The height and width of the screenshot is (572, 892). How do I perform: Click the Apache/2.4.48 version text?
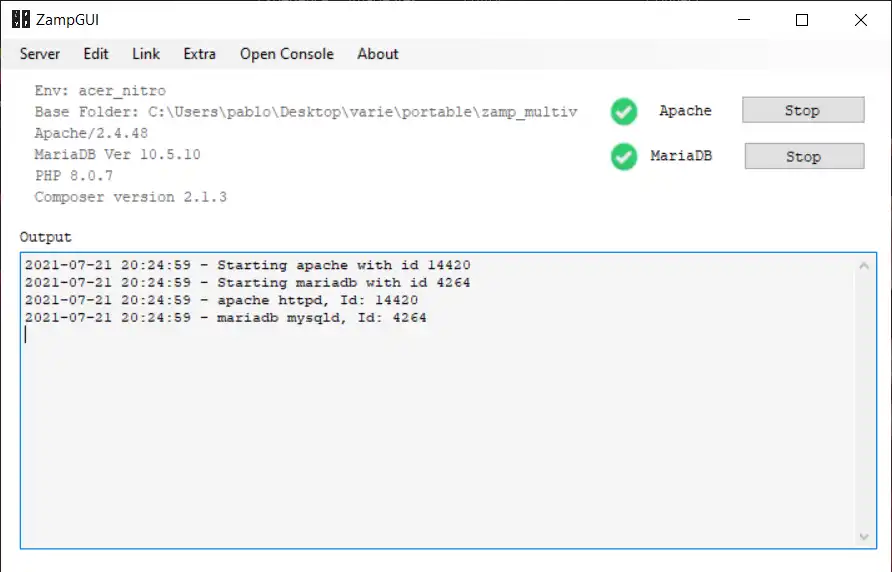91,133
